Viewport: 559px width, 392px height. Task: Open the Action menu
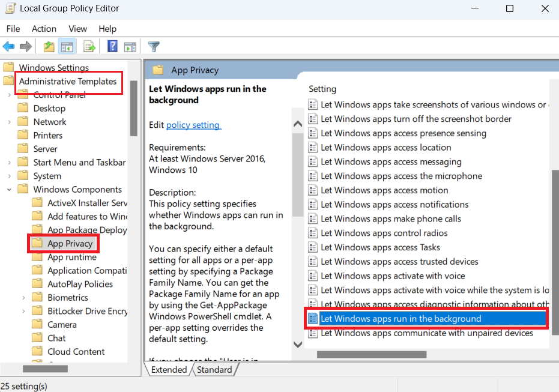point(44,28)
